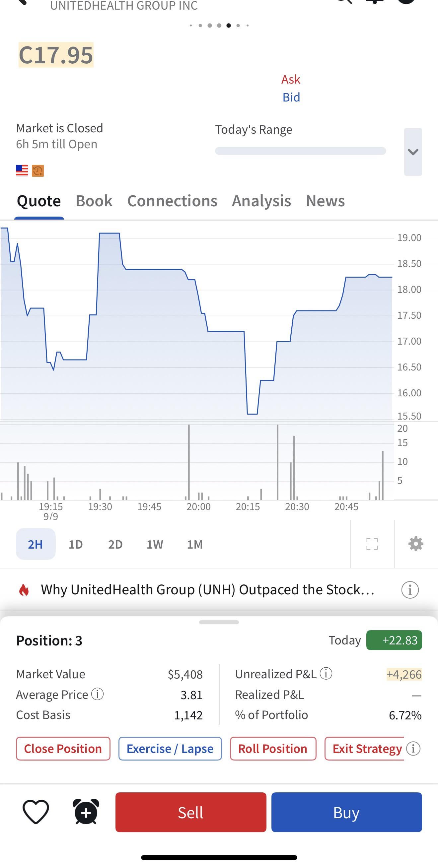Tap Exercise / Lapse button
This screenshot has height=868, width=438.
[x=170, y=749]
